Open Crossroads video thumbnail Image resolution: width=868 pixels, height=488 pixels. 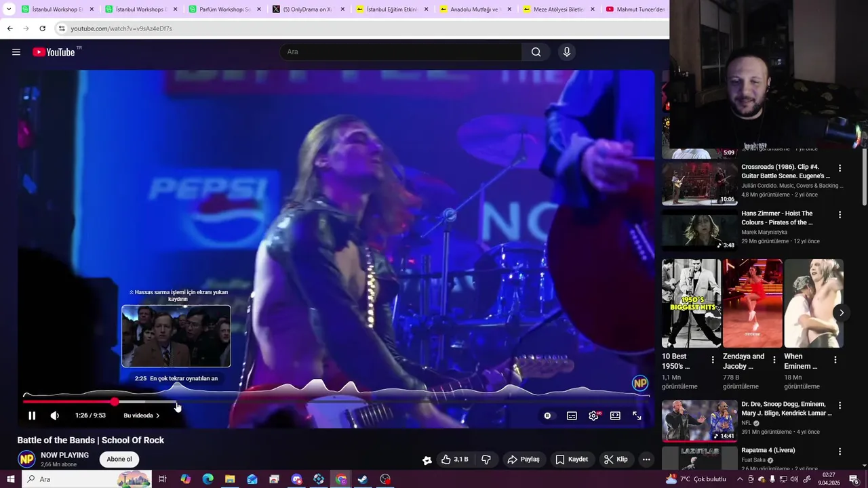click(700, 184)
